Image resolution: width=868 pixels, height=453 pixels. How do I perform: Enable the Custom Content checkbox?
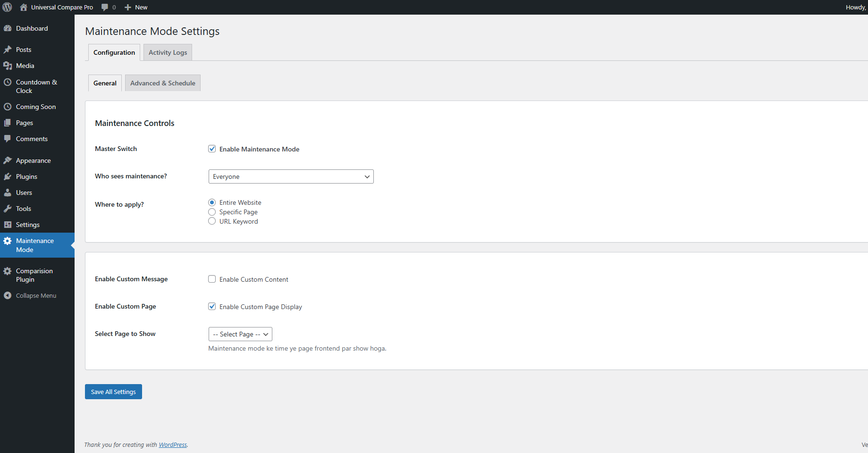[212, 279]
